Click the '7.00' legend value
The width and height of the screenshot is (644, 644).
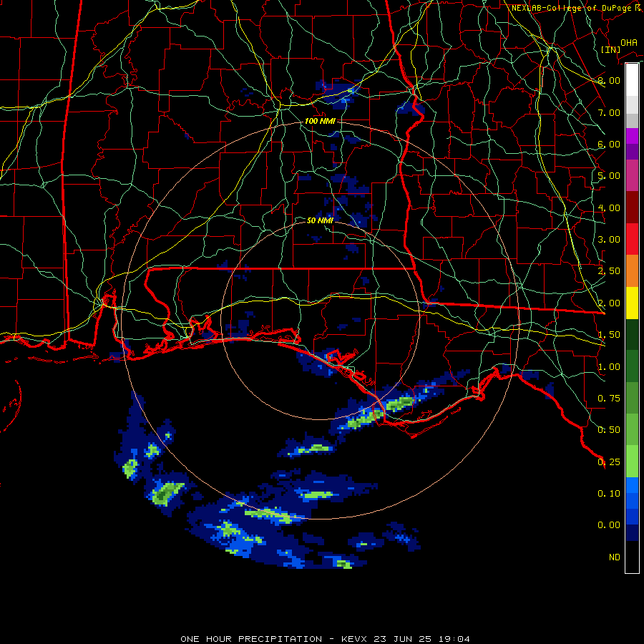(x=609, y=112)
